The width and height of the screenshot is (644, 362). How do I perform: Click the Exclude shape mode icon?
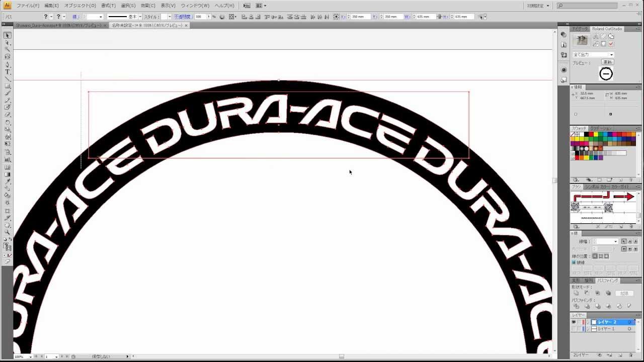coord(608,293)
